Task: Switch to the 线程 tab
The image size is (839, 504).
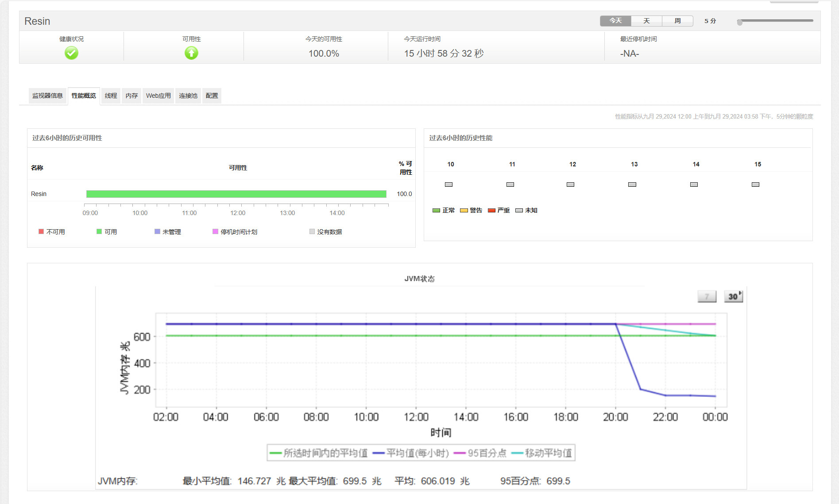Action: tap(111, 96)
